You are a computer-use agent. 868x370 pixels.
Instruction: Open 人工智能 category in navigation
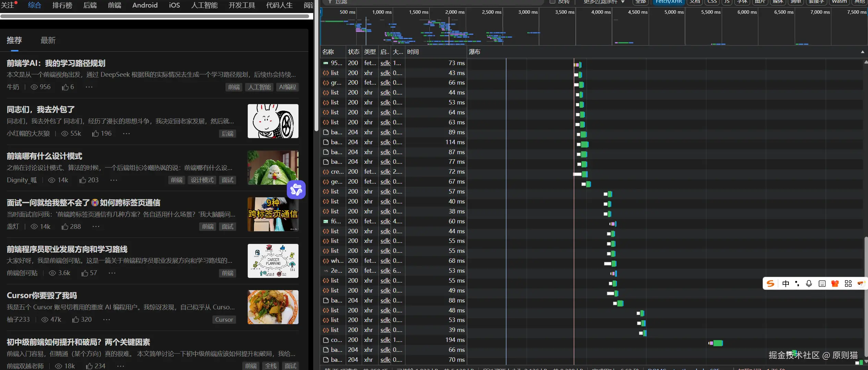click(204, 5)
